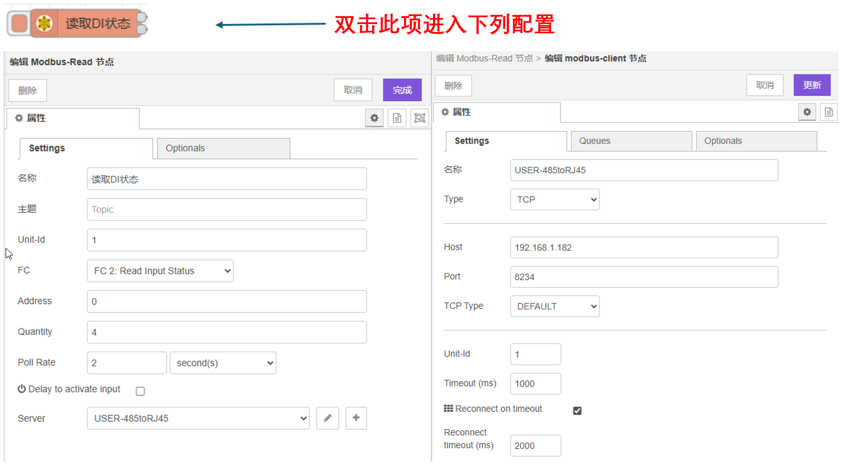This screenshot has width=868, height=474.
Task: Uncheck Reconnect on timeout checkbox
Action: pos(577,411)
